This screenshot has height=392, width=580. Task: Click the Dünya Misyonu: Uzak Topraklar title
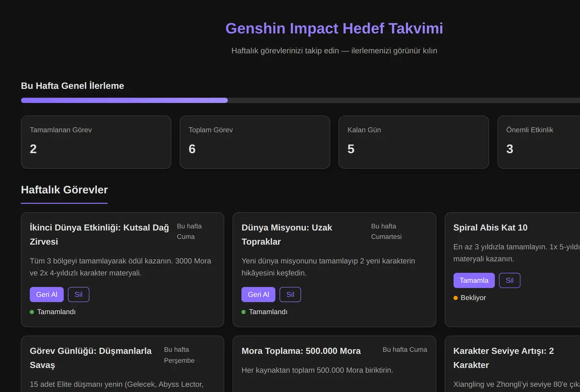coord(287,234)
